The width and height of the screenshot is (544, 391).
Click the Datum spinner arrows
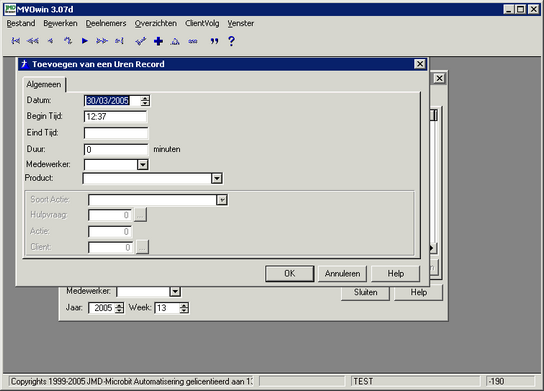coord(145,101)
